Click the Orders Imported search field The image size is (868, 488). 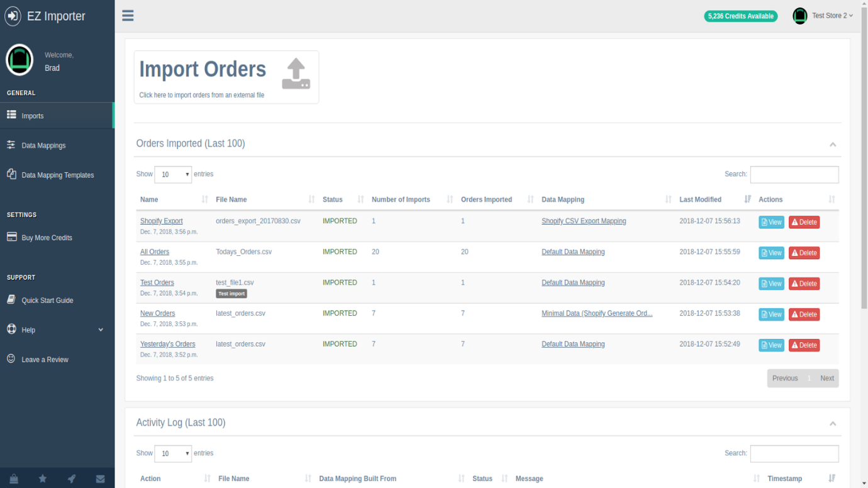(x=794, y=174)
